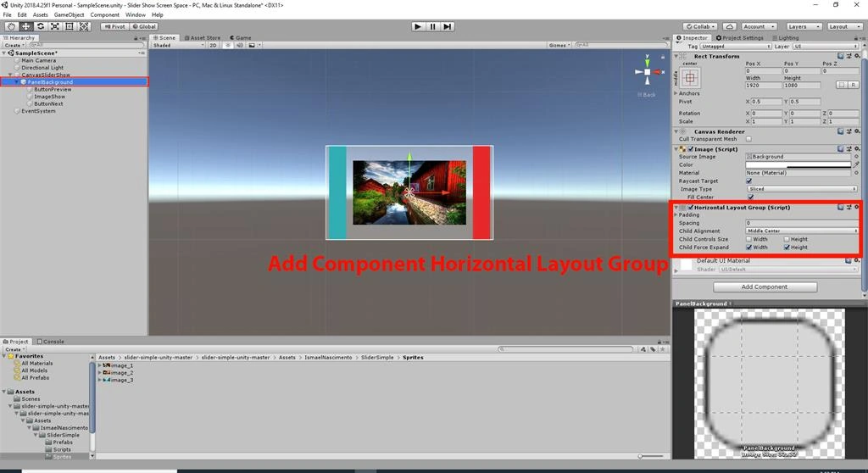
Task: Open the Account button
Action: pos(759,26)
